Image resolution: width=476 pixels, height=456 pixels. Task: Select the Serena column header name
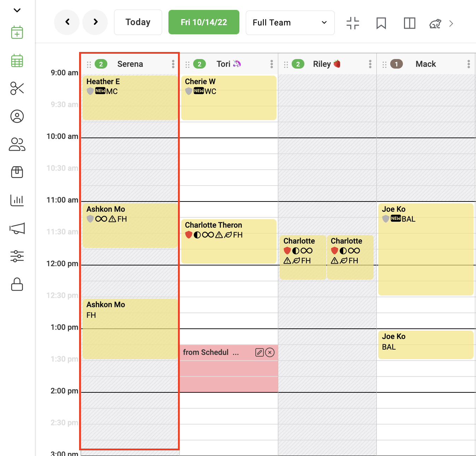[130, 64]
